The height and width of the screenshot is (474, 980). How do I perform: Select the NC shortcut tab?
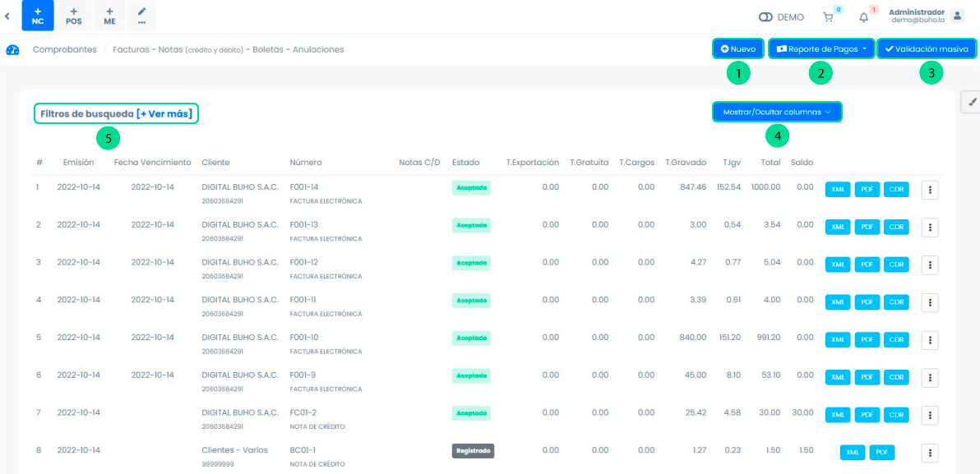pyautogui.click(x=38, y=16)
